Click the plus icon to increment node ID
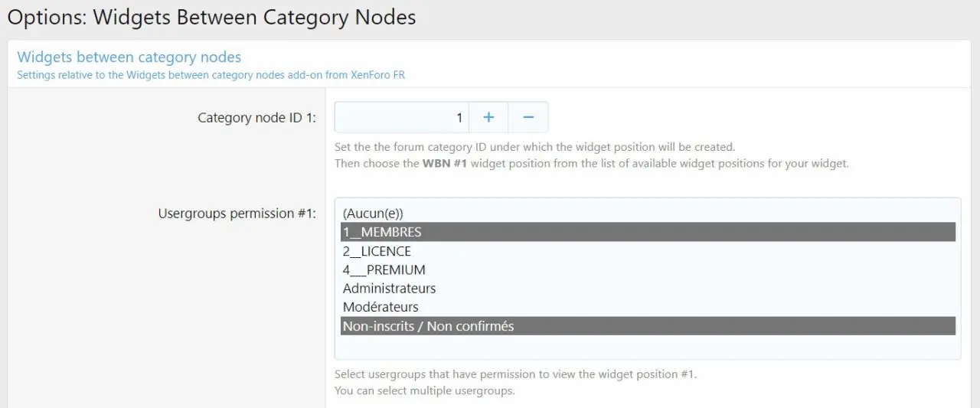The height and width of the screenshot is (408, 980). [488, 117]
